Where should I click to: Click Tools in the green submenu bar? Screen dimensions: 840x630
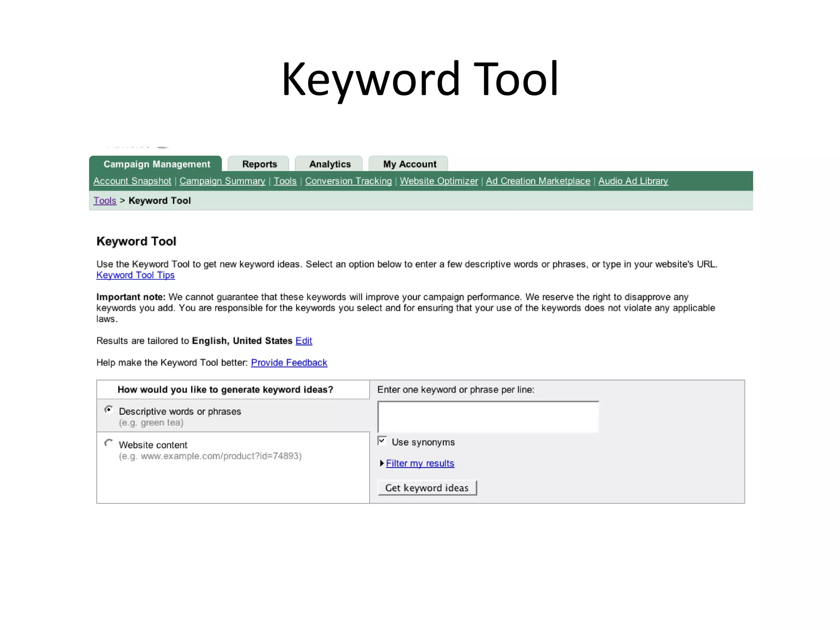[x=285, y=181]
